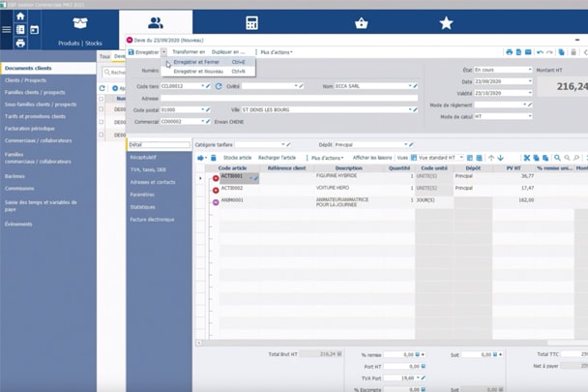Click the Adresse input field
This screenshot has height=392, width=588.
tap(290, 98)
